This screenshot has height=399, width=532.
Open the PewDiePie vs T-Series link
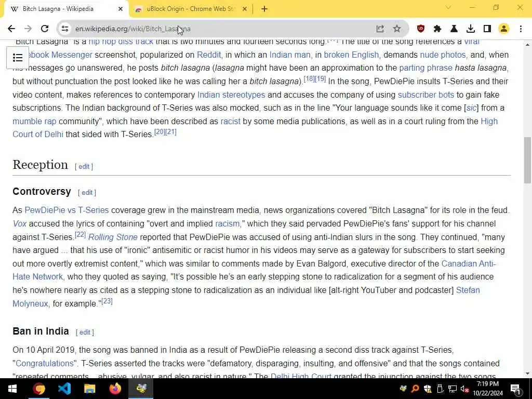point(66,210)
